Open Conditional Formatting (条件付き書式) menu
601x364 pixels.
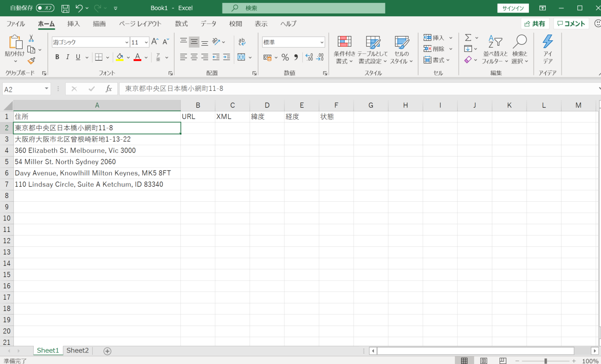(x=344, y=50)
